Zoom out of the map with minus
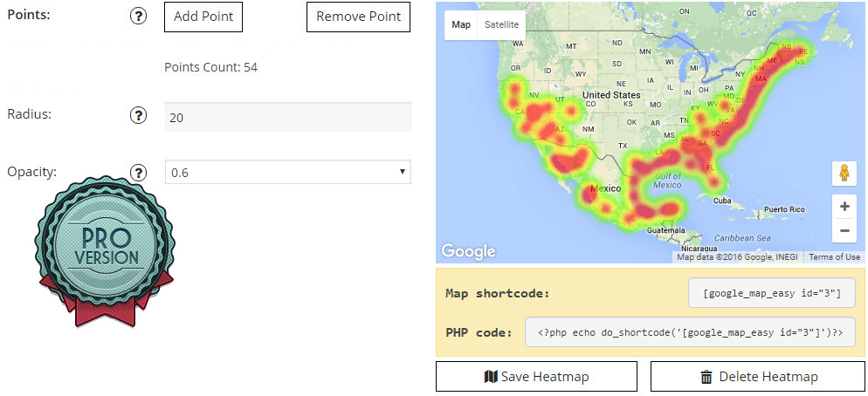Screen dimensions: 868x396 [x=844, y=231]
